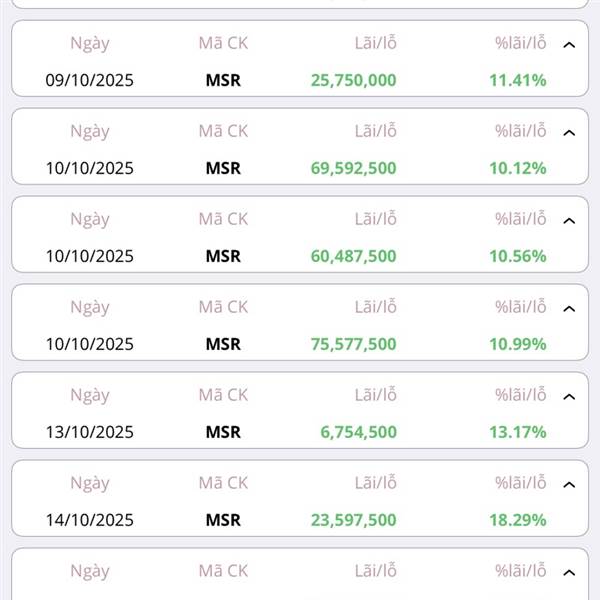Collapse the 14/10/2025 MSR record chevron
The width and height of the screenshot is (600, 600).
point(569,485)
